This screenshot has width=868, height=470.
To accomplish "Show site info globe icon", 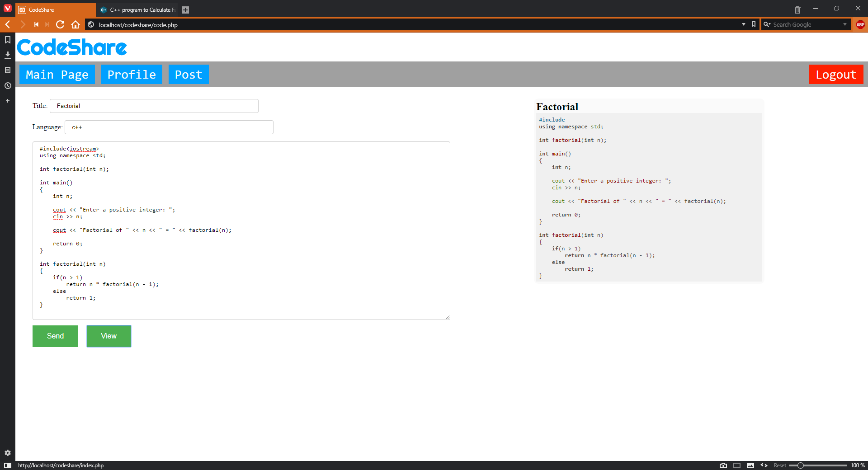I will pos(91,24).
